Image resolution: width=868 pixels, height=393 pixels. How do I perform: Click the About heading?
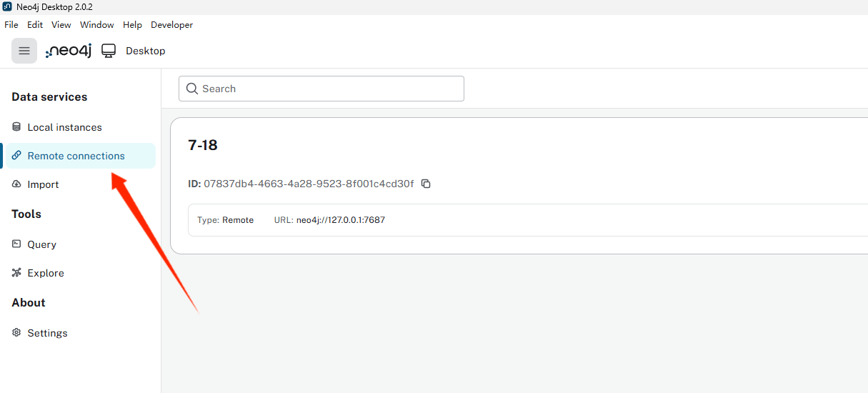click(29, 303)
